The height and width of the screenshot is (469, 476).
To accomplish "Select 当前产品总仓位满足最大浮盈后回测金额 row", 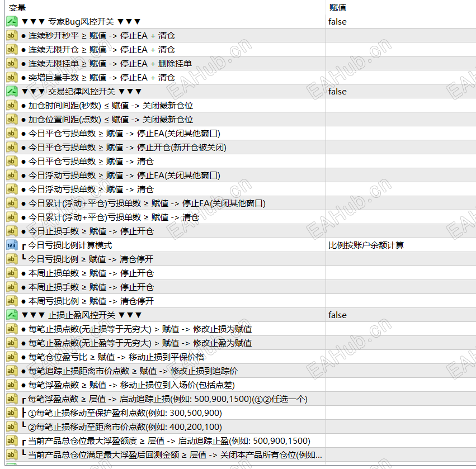I will pos(172,454).
